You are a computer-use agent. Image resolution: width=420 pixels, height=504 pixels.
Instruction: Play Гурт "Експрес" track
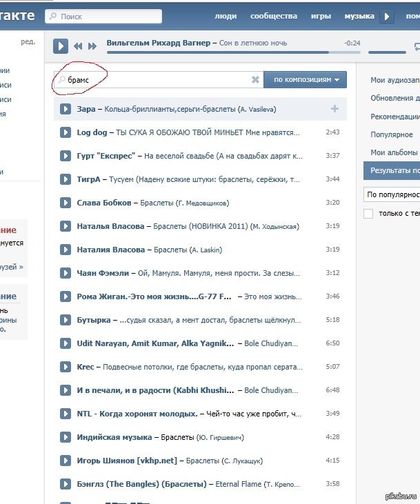[x=66, y=156]
